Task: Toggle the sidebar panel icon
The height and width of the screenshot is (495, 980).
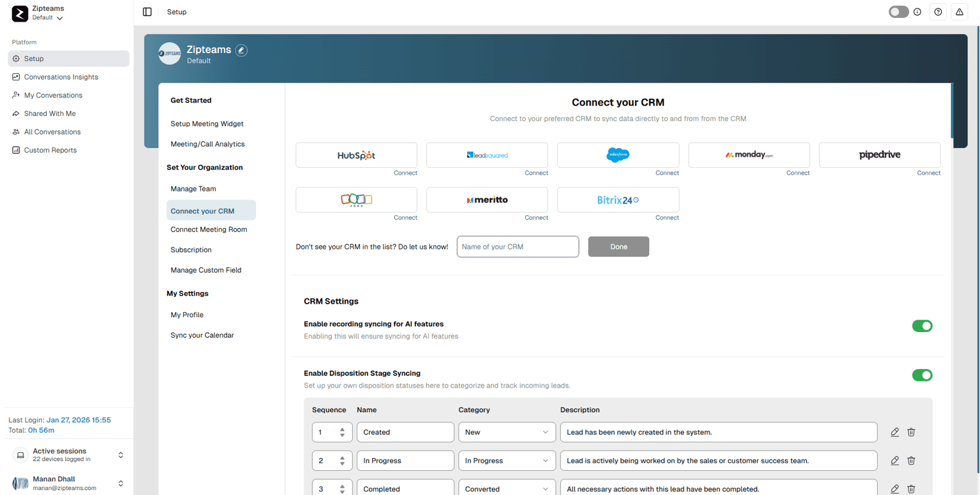Action: coord(147,12)
